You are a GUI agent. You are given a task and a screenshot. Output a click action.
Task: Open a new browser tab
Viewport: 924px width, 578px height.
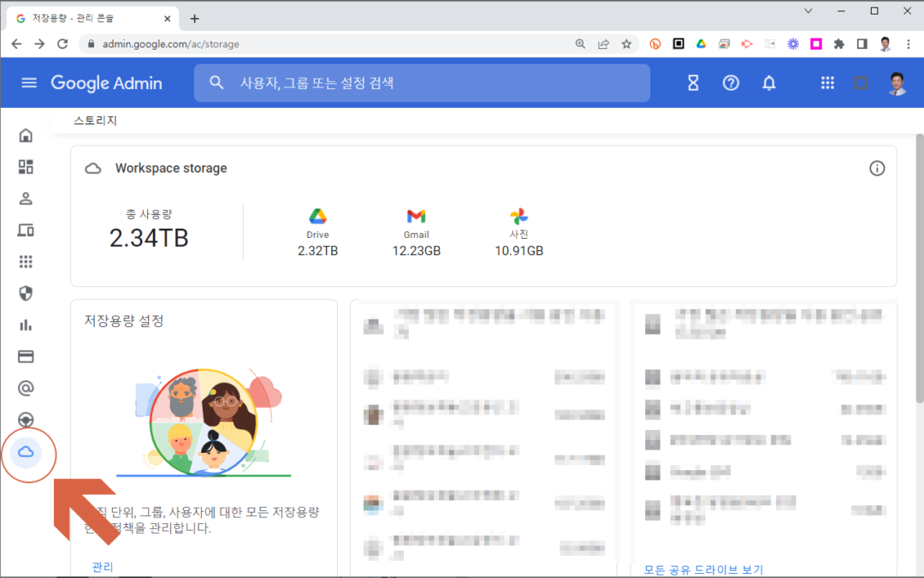coord(194,19)
